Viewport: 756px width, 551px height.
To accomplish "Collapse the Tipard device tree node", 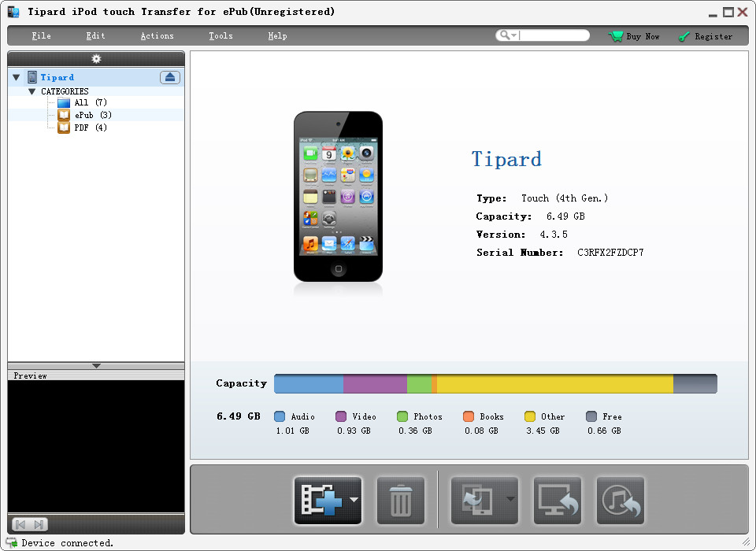I will pyautogui.click(x=16, y=77).
